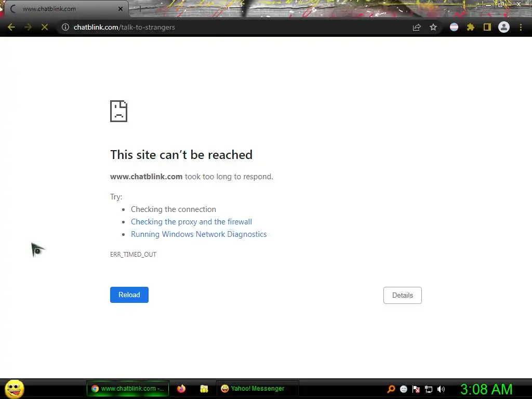Show error Details
This screenshot has height=399, width=532.
[x=403, y=295]
